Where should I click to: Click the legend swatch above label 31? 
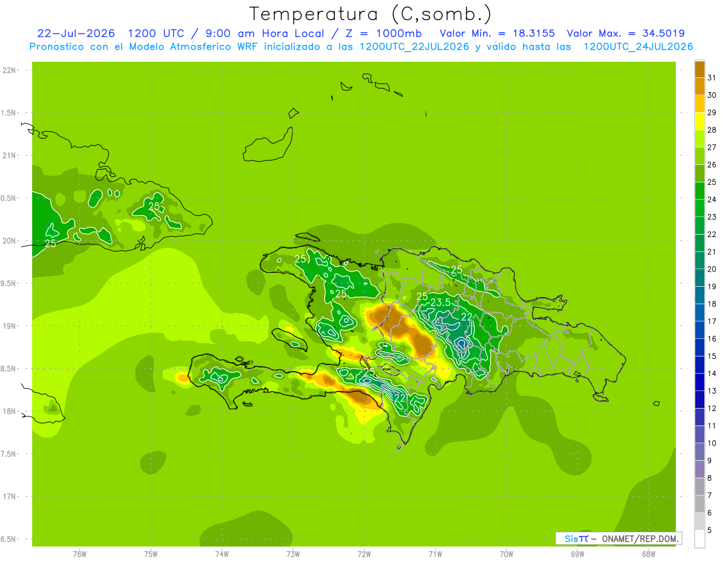click(x=699, y=70)
